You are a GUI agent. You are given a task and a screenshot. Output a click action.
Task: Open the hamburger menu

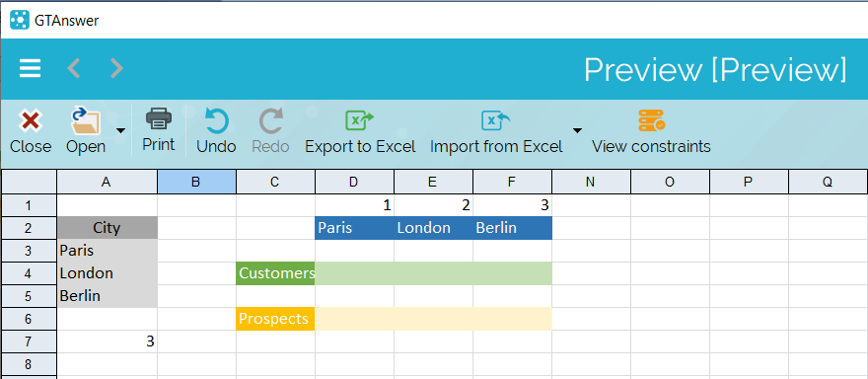point(30,68)
